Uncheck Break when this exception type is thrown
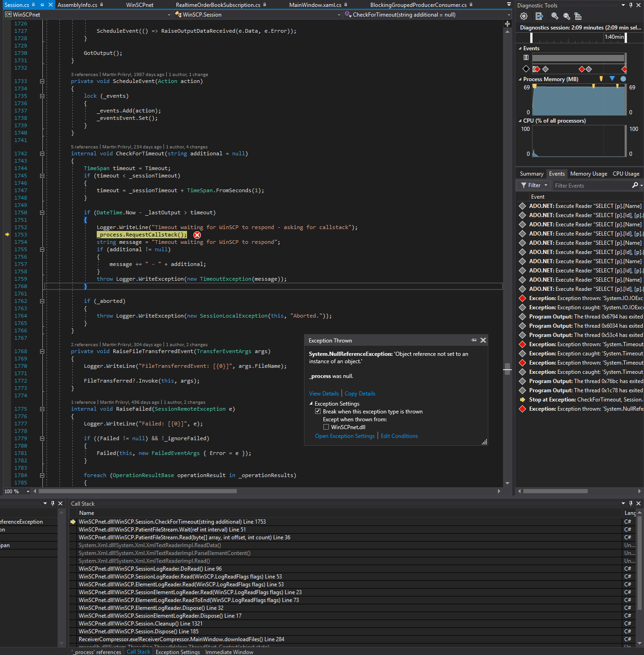 pyautogui.click(x=318, y=412)
